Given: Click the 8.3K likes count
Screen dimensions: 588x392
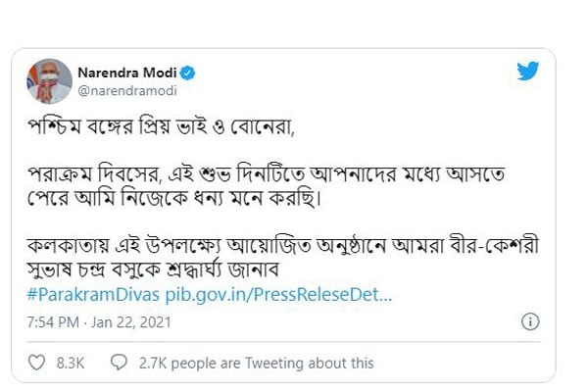Looking at the screenshot, I should (x=71, y=363).
